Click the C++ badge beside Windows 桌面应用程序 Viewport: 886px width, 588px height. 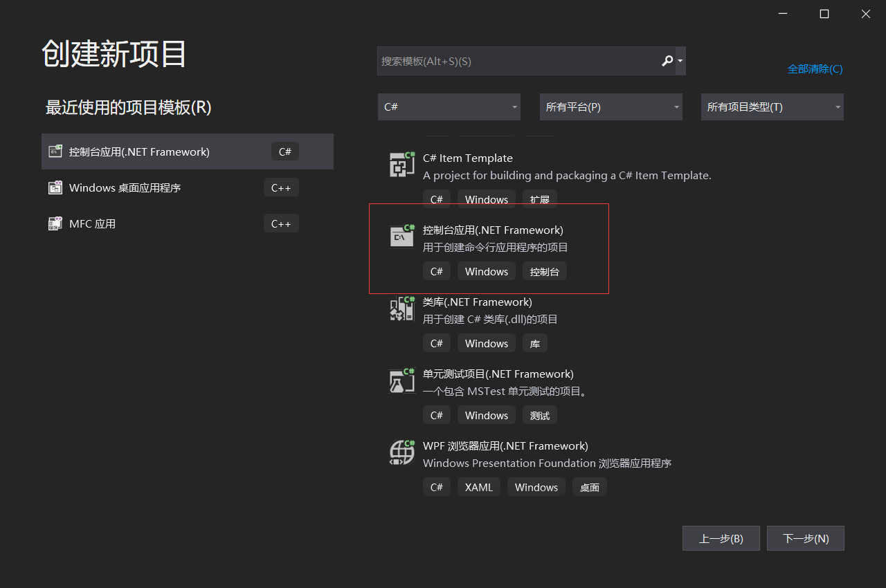coord(281,187)
